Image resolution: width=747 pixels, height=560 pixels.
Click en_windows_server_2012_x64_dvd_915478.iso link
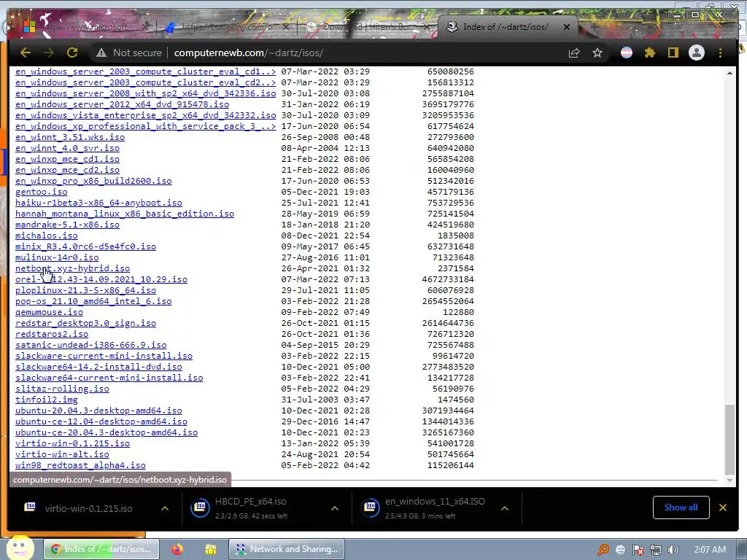(x=122, y=104)
